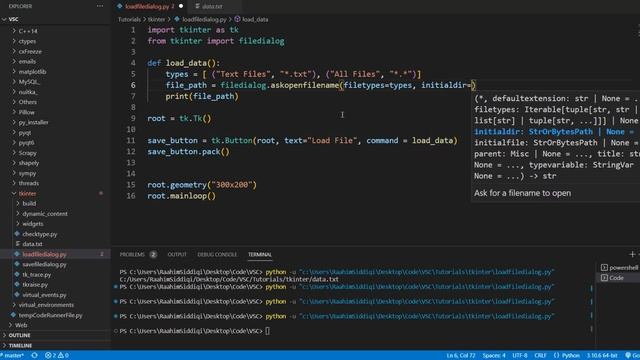Viewport: 640px width, 360px height.
Task: Expand the dynamic_content subfolder
Action: point(44,213)
